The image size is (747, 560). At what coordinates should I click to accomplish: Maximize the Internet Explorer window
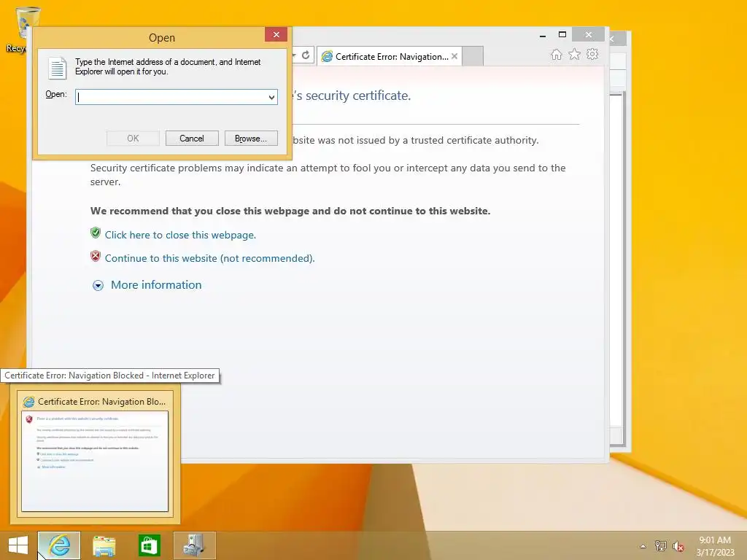(x=562, y=35)
